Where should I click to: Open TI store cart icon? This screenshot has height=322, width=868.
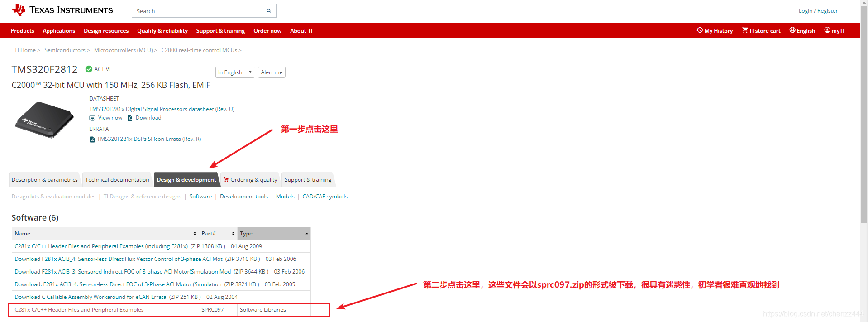(x=745, y=30)
